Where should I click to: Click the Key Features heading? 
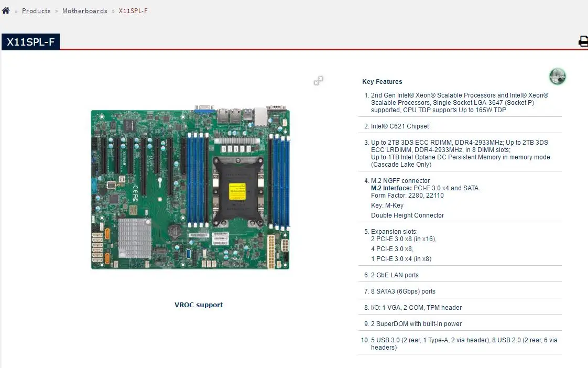(x=382, y=81)
